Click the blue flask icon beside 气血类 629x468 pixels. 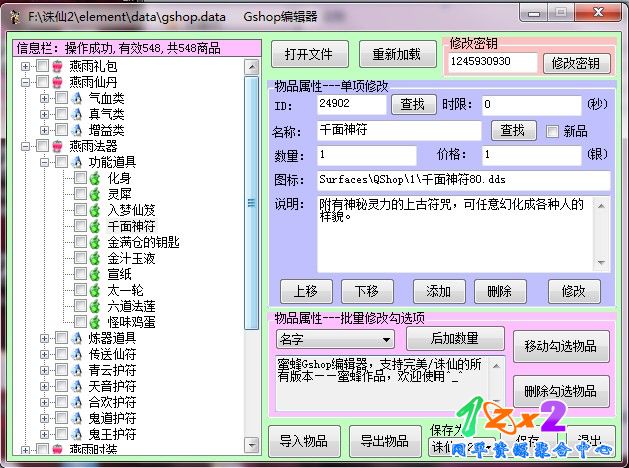tap(76, 98)
